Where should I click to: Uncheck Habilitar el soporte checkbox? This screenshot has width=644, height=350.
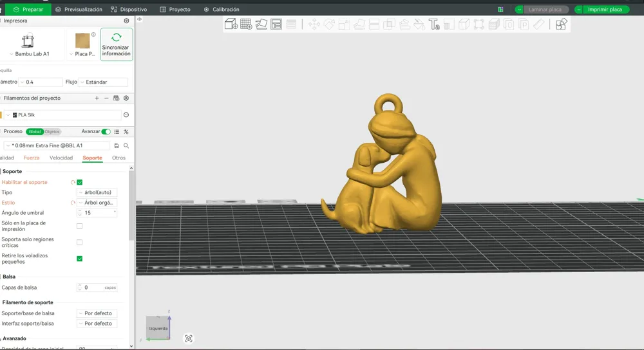pos(80,182)
